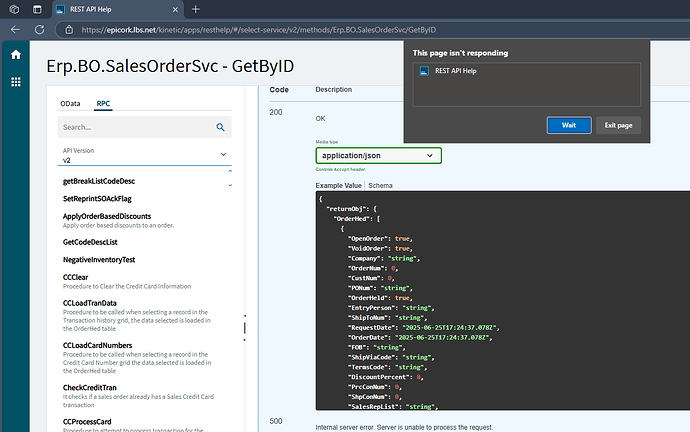690x432 pixels.
Task: Switch to the OData tab
Action: pyautogui.click(x=70, y=103)
